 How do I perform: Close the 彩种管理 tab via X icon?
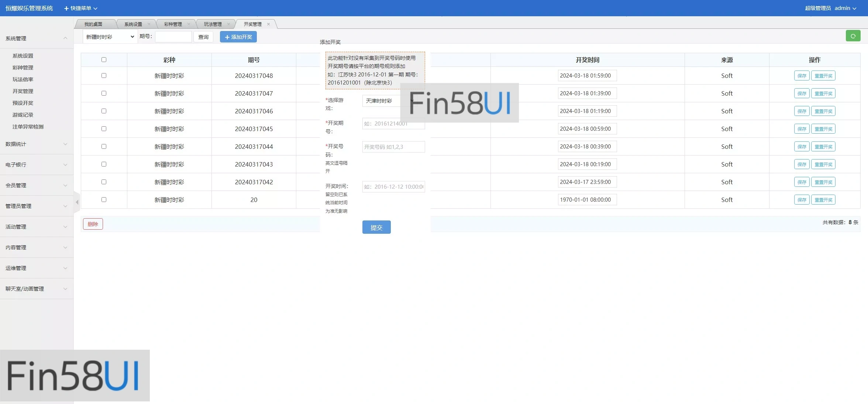[189, 24]
